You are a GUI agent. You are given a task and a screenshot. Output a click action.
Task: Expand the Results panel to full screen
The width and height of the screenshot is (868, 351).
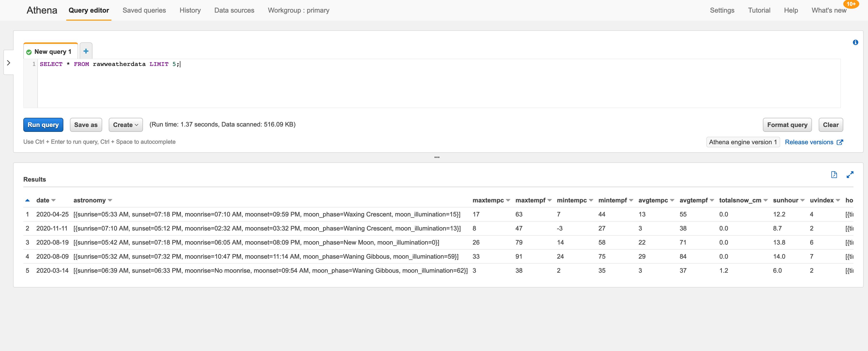(x=850, y=175)
